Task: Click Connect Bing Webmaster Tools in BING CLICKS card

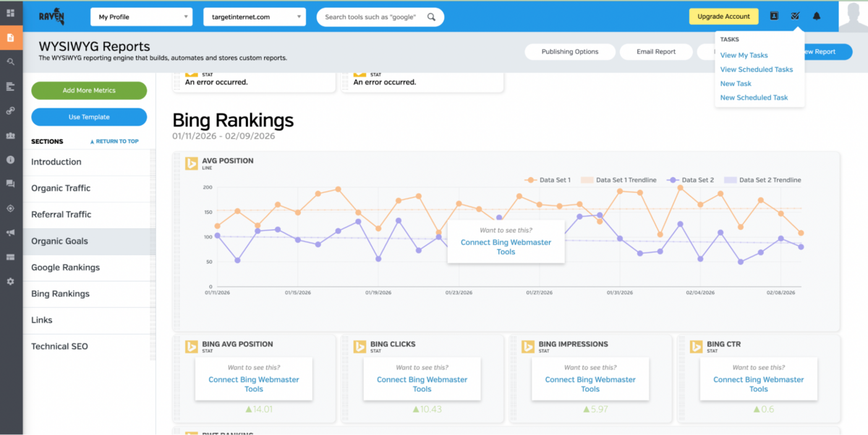Action: 422,384
